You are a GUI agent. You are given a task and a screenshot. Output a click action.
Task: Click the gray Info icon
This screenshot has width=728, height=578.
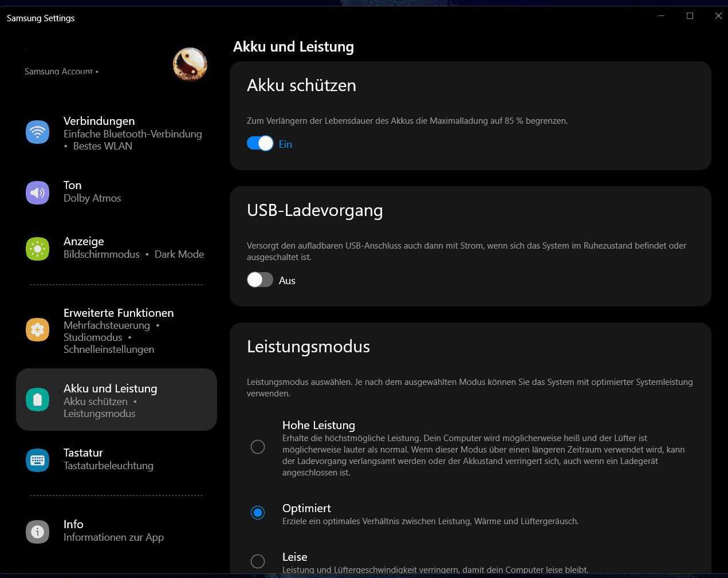click(38, 532)
